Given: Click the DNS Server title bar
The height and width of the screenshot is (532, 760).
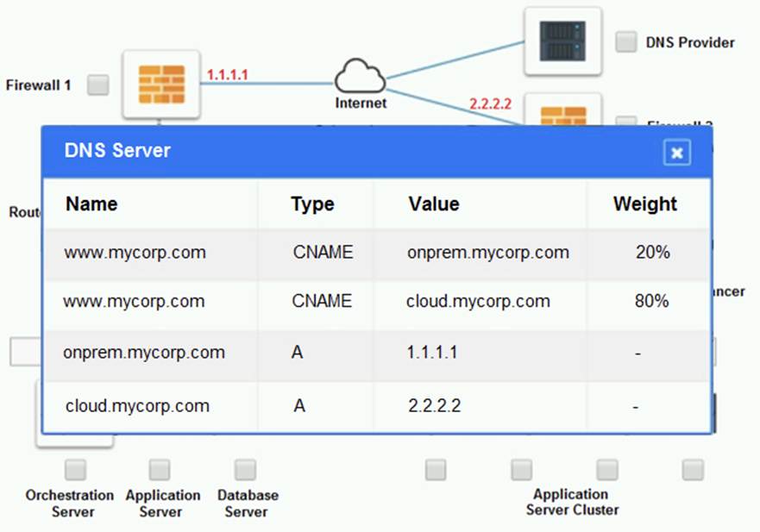Looking at the screenshot, I should pos(117,151).
